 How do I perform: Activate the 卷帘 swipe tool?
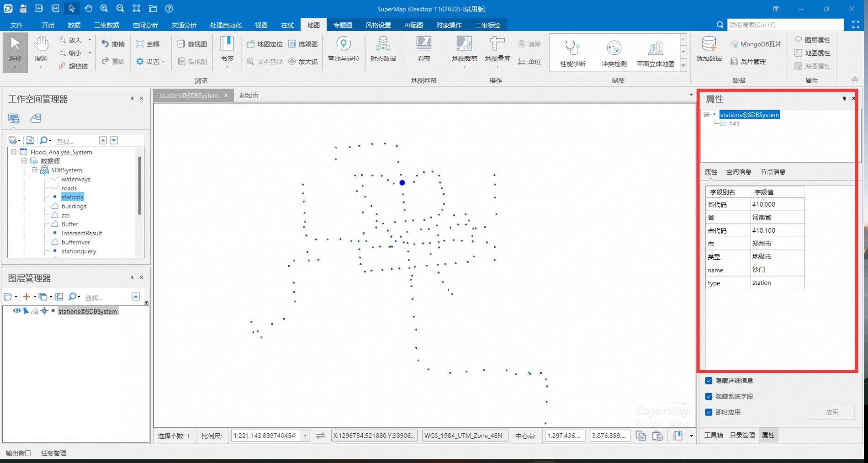point(423,49)
